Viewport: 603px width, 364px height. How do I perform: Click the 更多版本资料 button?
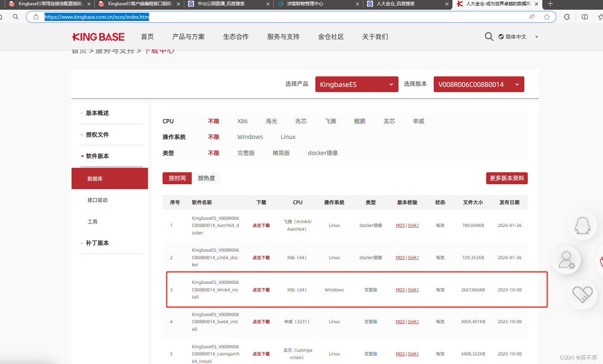(x=507, y=178)
